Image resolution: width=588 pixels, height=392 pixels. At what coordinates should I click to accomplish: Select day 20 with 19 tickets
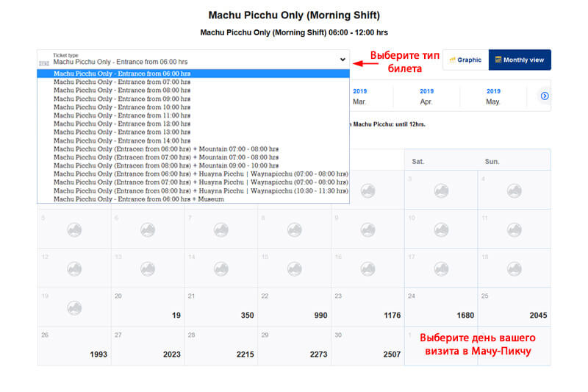[148, 307]
